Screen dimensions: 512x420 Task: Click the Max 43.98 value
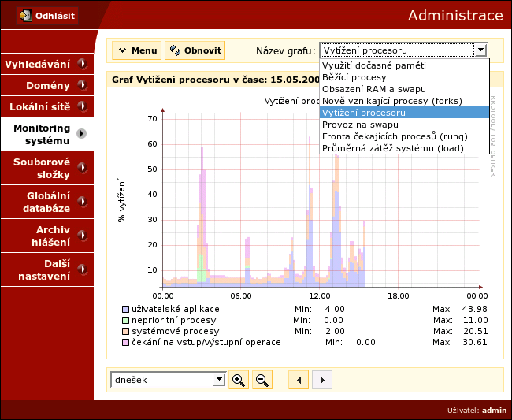(x=474, y=309)
